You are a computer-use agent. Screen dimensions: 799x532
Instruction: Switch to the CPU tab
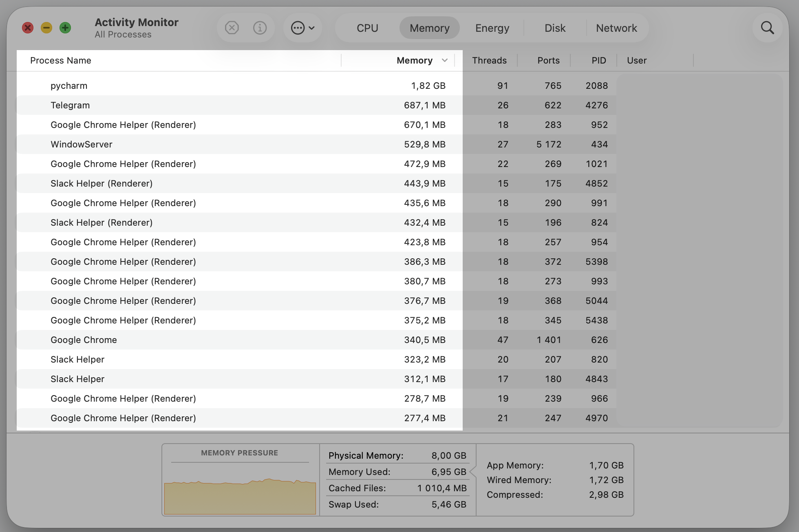pos(367,28)
